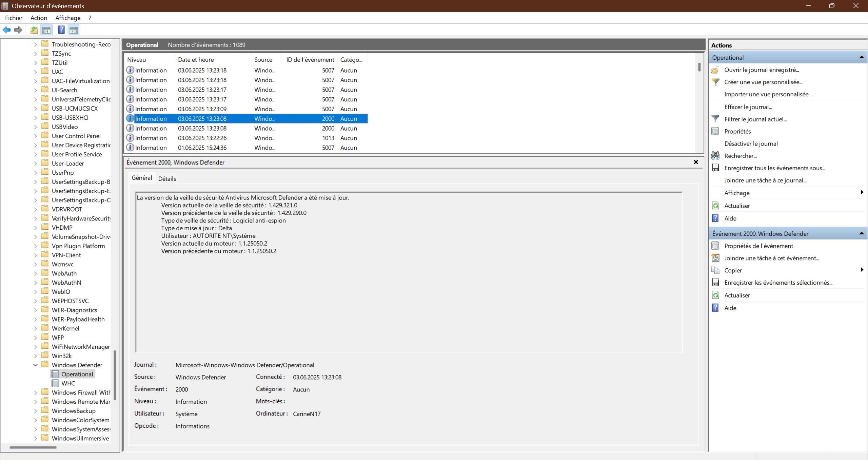Expand the WindowsBackup folder node
868x460 pixels.
[35, 411]
